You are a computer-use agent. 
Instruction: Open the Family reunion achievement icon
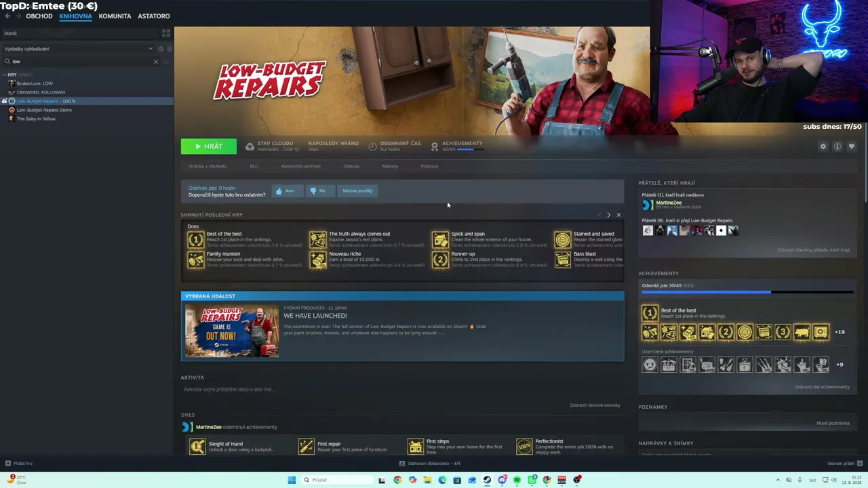point(196,260)
